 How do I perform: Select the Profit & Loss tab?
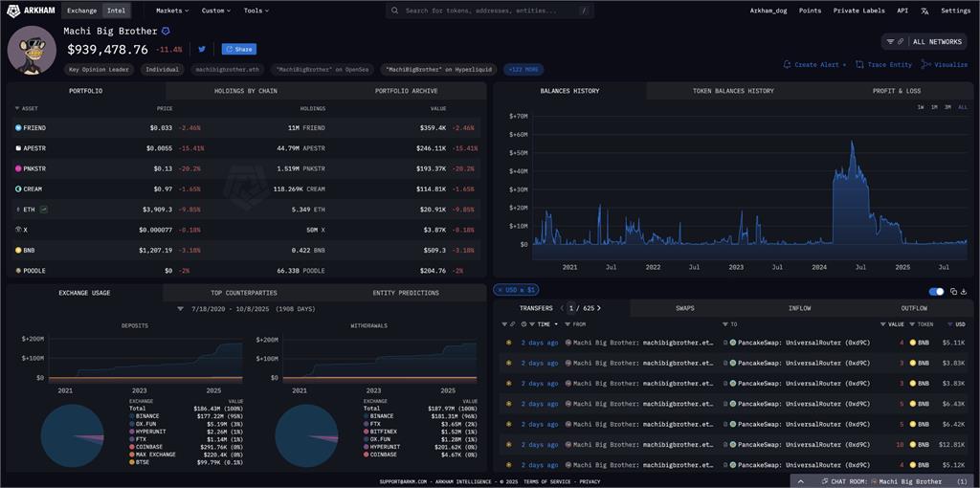(x=897, y=91)
